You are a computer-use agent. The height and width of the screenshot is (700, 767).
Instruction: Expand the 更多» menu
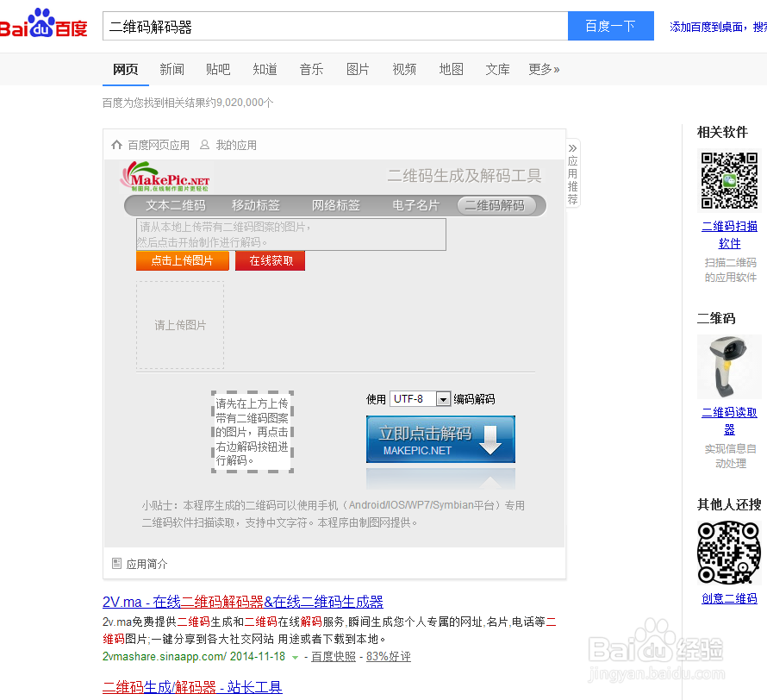544,70
